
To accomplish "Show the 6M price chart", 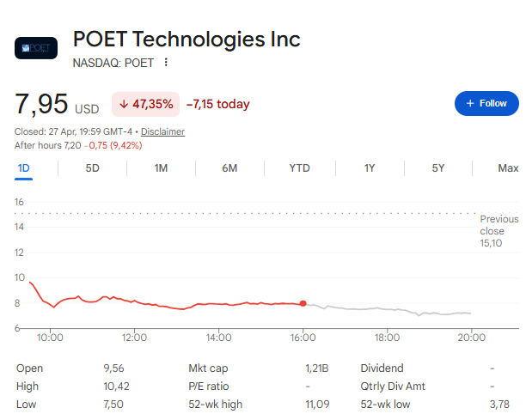I will pyautogui.click(x=229, y=167).
